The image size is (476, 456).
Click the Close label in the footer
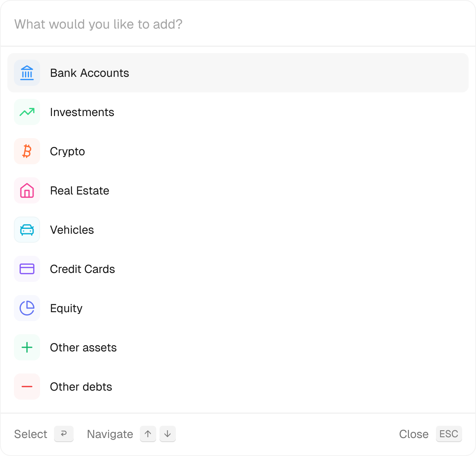pos(413,434)
